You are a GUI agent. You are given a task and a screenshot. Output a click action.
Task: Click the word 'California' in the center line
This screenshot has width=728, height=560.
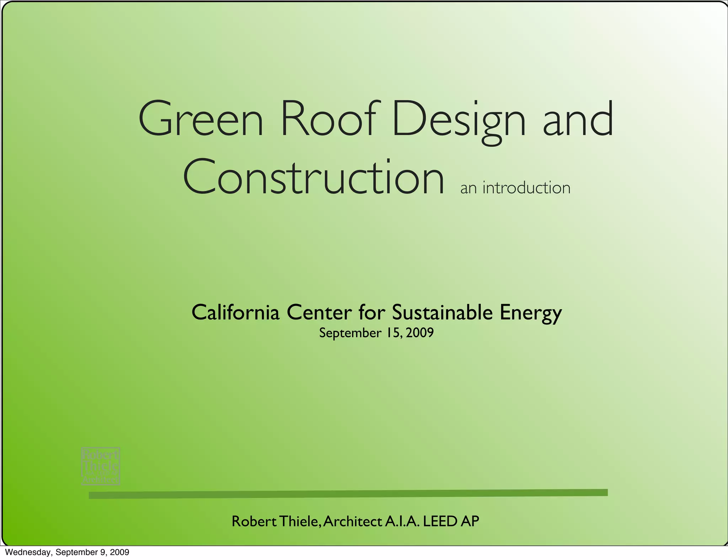(x=235, y=312)
